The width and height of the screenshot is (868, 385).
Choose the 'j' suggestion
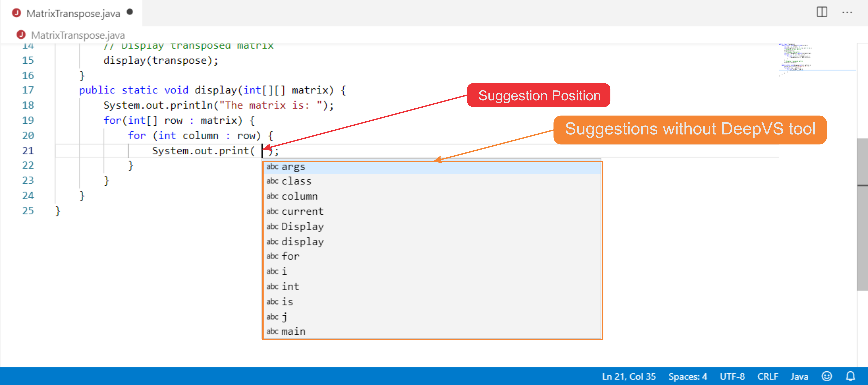[x=432, y=316]
